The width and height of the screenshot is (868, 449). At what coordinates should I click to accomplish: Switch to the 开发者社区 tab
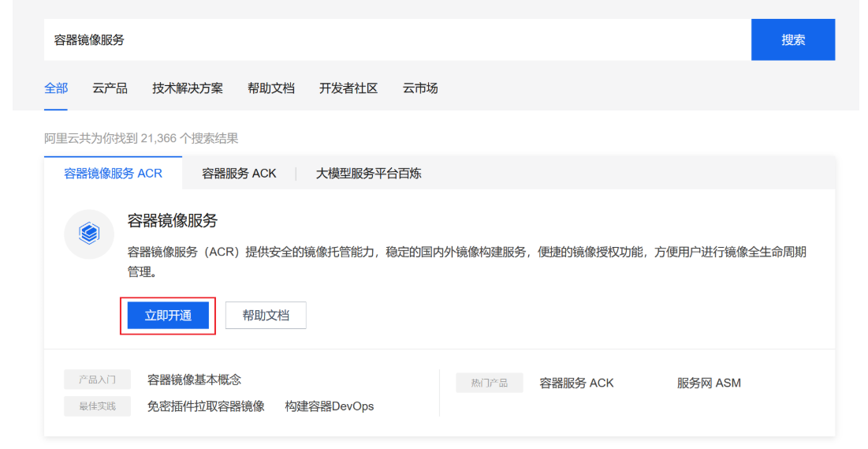(x=348, y=88)
